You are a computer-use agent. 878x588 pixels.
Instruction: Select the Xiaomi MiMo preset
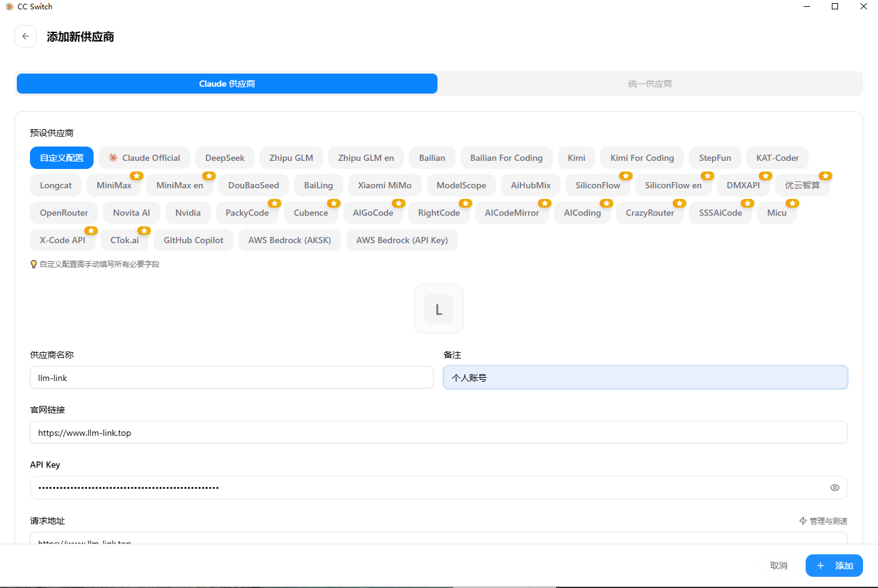click(x=385, y=185)
